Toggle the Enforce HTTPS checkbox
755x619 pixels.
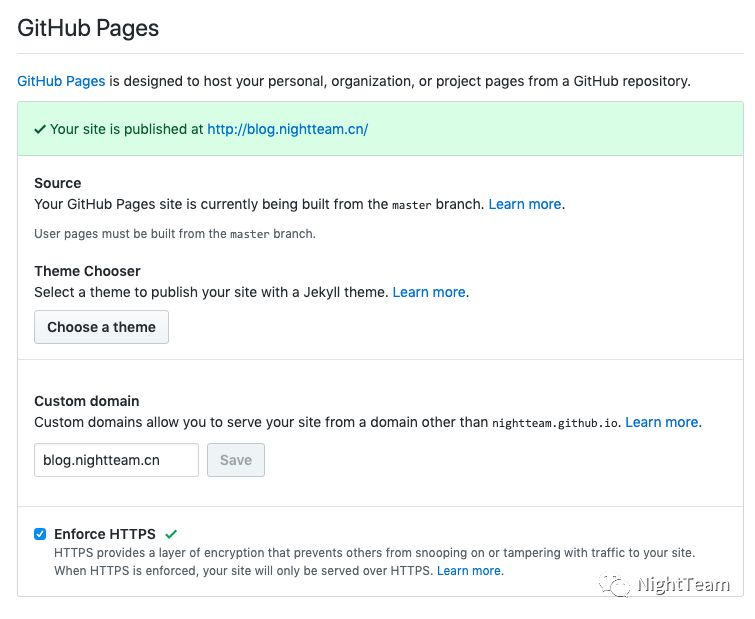[x=40, y=534]
